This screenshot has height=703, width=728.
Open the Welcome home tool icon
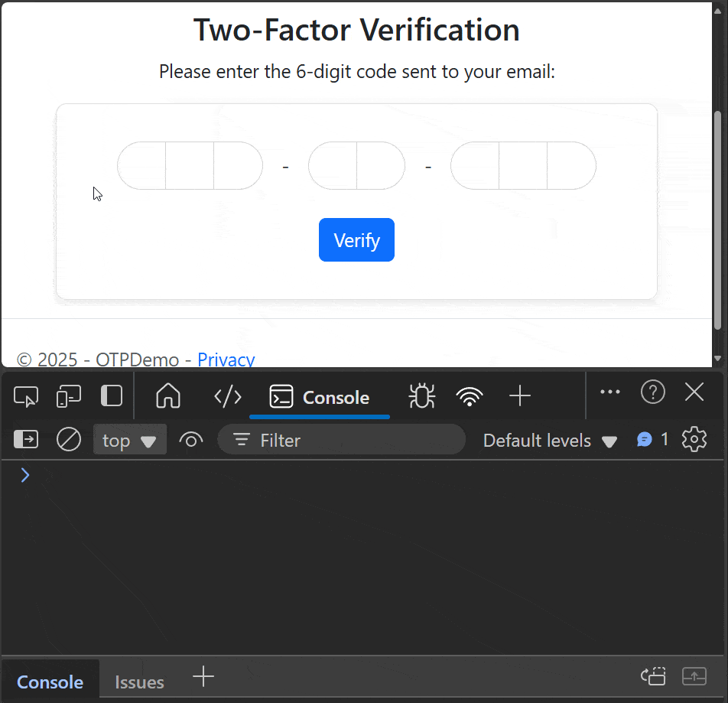click(167, 396)
